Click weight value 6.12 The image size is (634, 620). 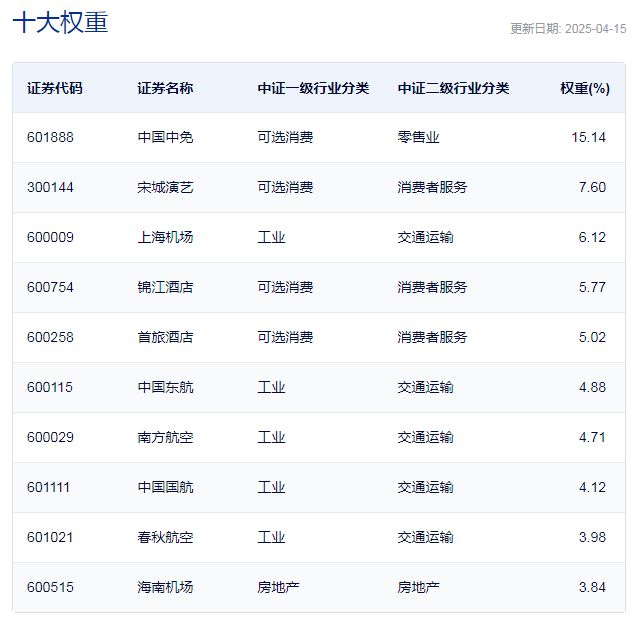click(592, 237)
